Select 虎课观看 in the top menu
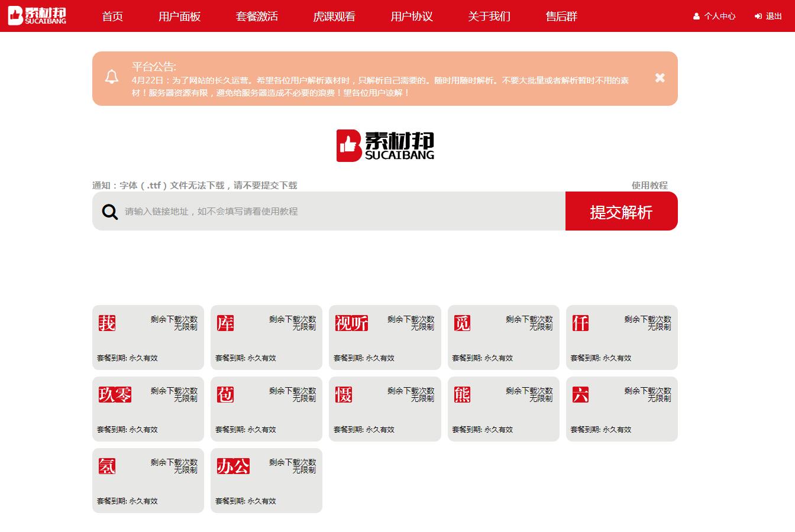The width and height of the screenshot is (795, 532). click(x=334, y=17)
